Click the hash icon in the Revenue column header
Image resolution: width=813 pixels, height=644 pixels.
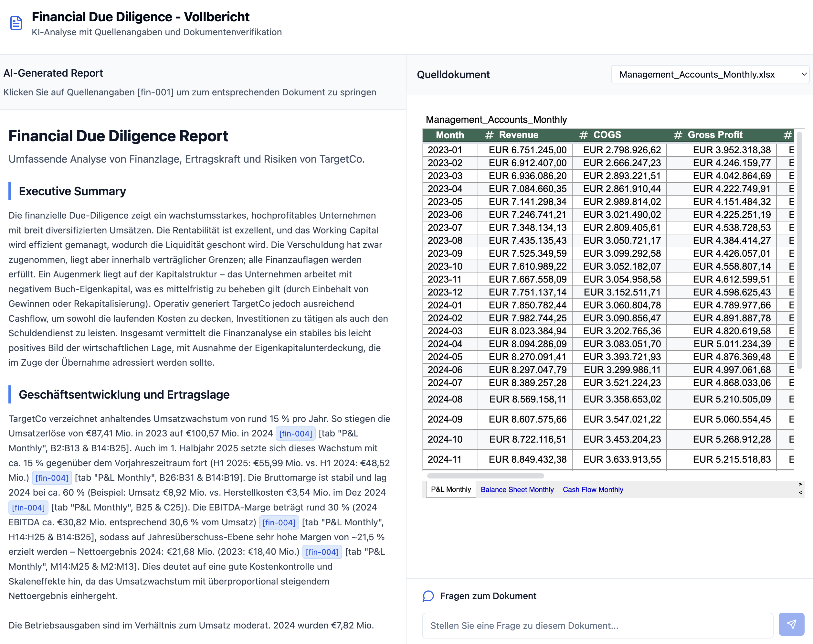point(489,135)
